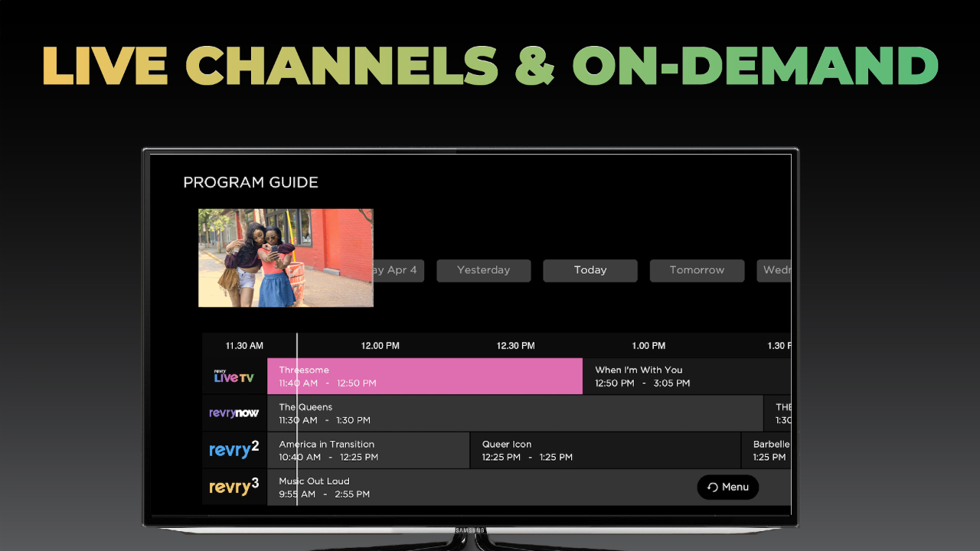Viewport: 980px width, 551px height.
Task: Select the highlighted Threesome program
Action: (x=425, y=375)
